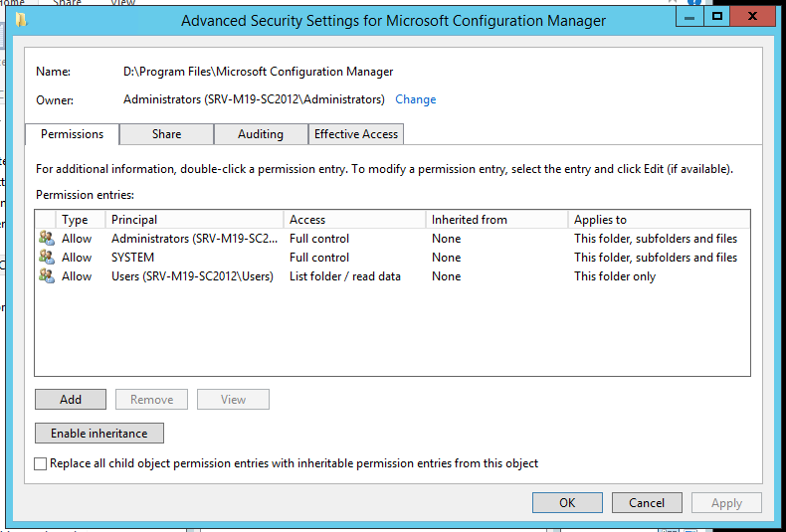Switch to the Permissions tab
This screenshot has height=532, width=786.
73,134
